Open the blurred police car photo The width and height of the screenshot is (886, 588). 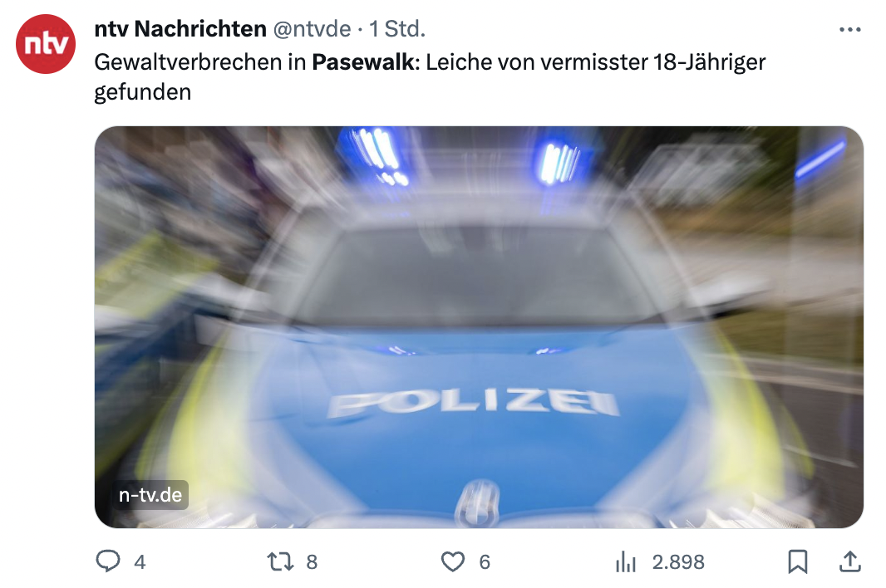(479, 327)
